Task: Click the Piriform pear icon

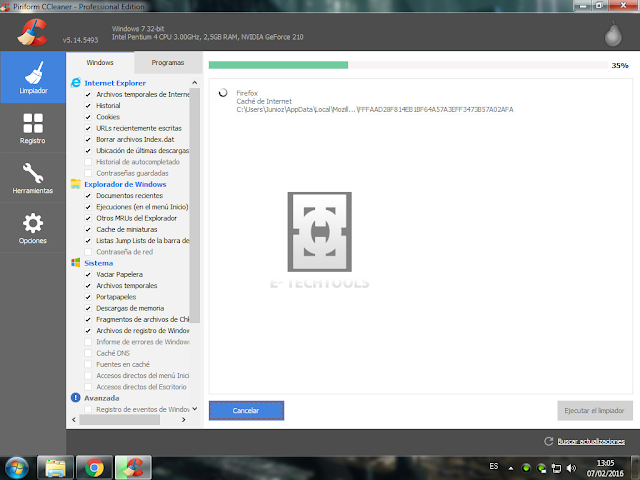Action: (613, 33)
